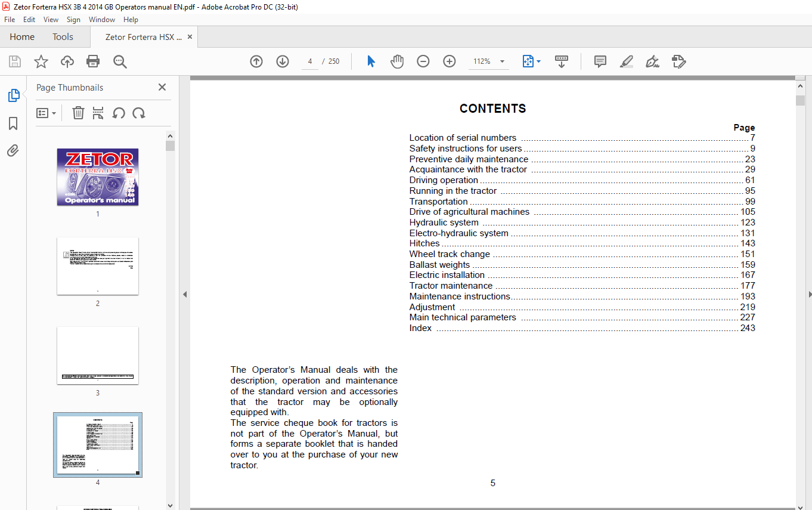Choose the Hand pan tool
Screen dimensions: 812x510
[397, 61]
